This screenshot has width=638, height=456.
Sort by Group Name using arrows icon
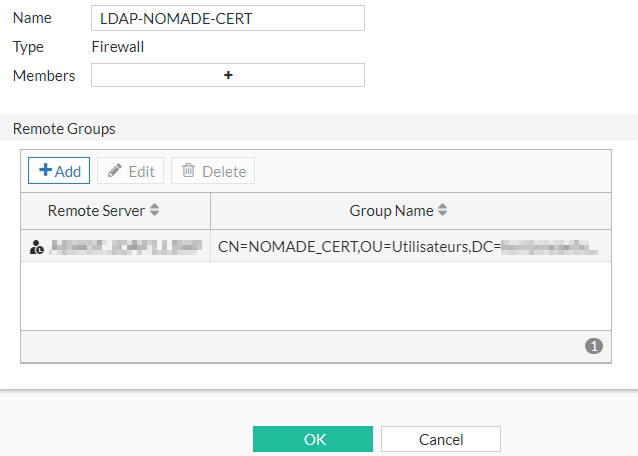click(x=443, y=211)
